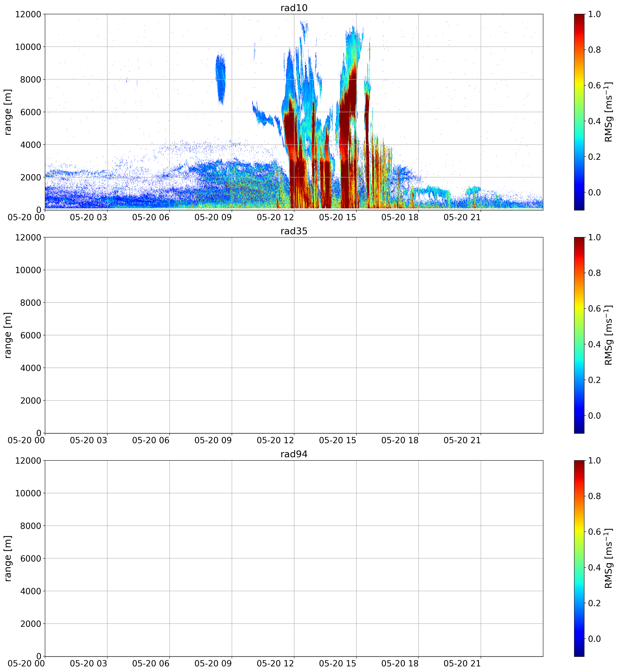
Task: Click the 0.4 label on rad35 color bar
Action: 594,344
